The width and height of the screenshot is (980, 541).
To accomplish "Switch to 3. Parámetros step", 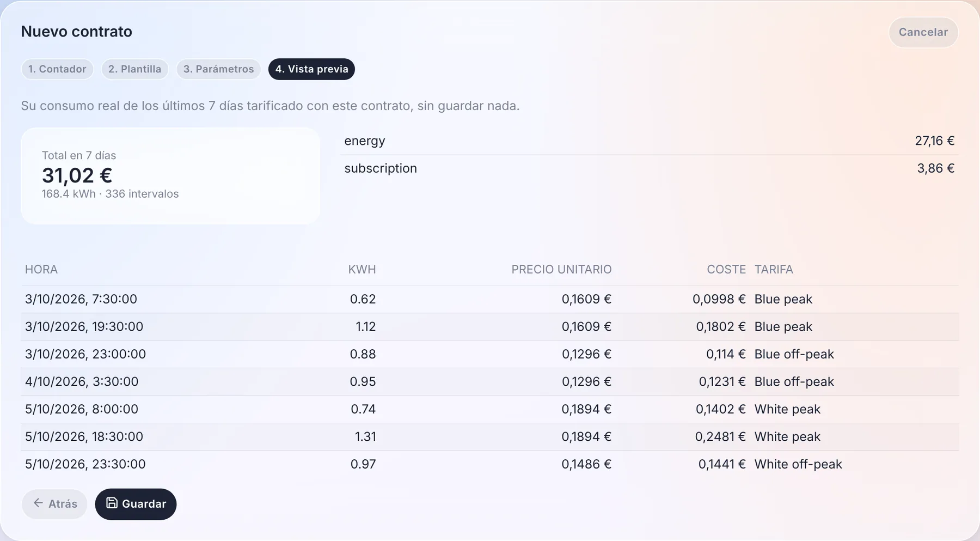I will tap(218, 69).
